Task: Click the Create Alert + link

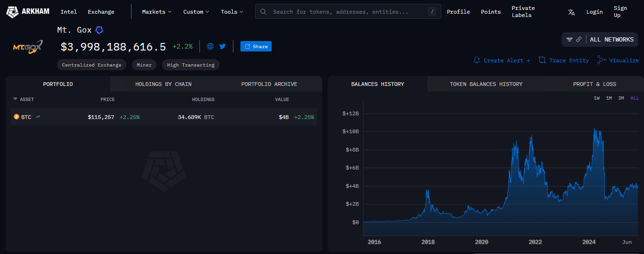Action: 507,60
